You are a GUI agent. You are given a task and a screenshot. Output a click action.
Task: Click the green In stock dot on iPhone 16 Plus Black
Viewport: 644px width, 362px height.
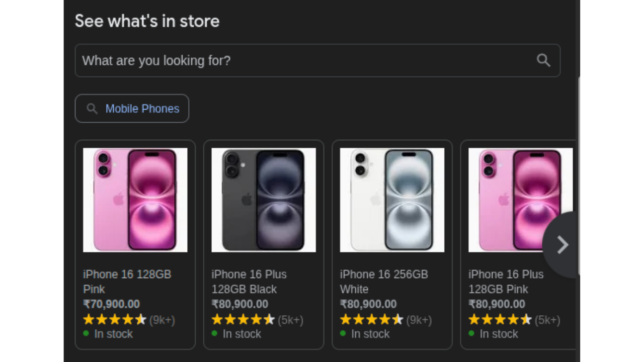pyautogui.click(x=214, y=334)
